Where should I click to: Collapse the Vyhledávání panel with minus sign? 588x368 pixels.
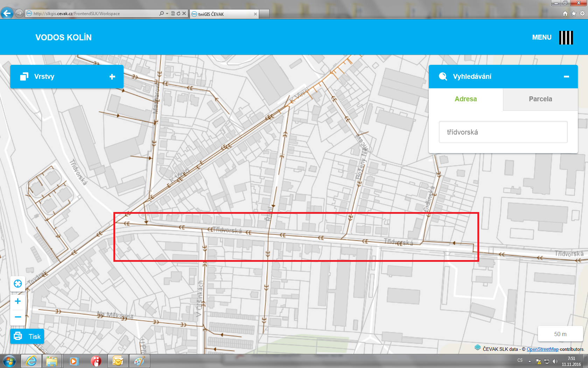(566, 77)
